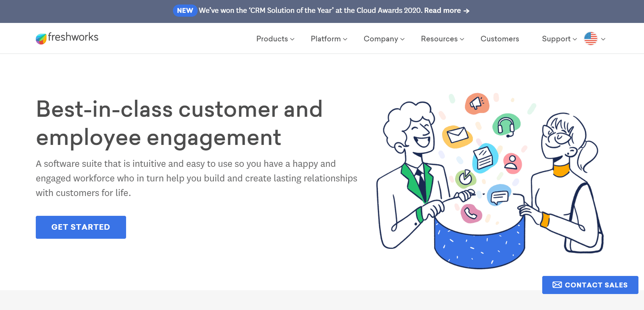The image size is (644, 310).
Task: Open the region selector chevron beside flag
Action: [603, 39]
